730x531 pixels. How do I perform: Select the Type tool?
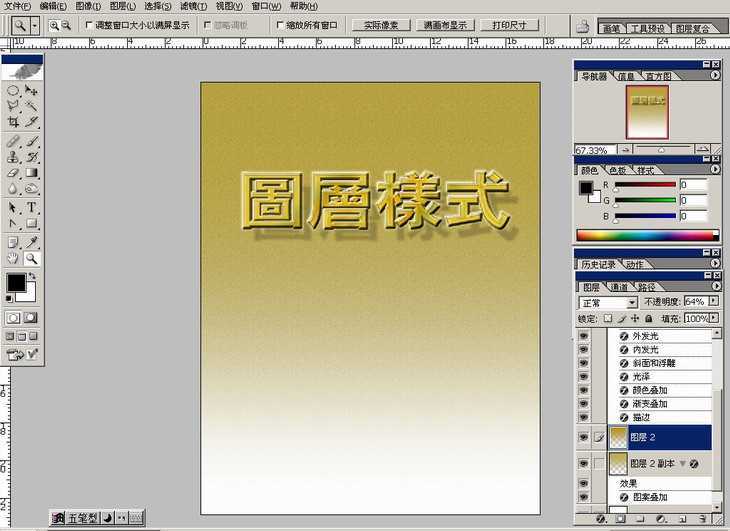click(x=31, y=208)
